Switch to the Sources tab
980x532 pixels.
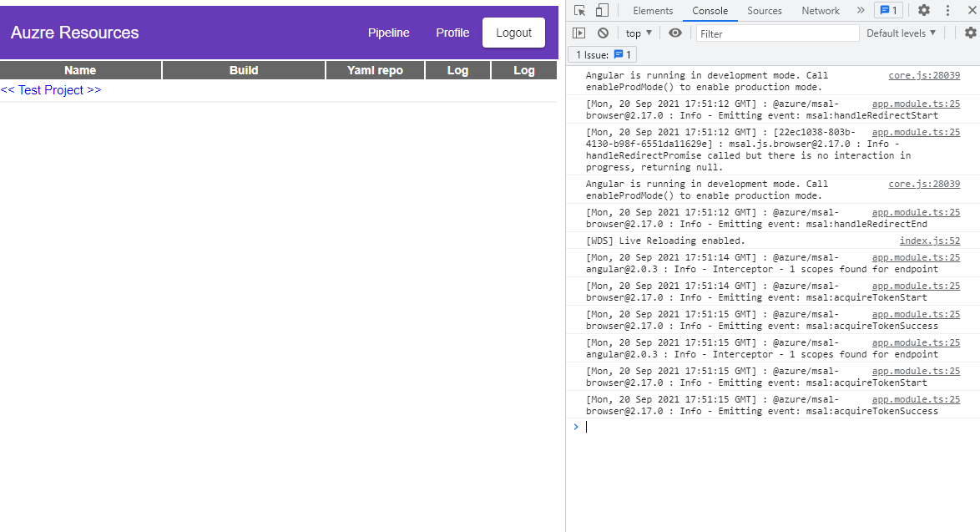(x=764, y=10)
